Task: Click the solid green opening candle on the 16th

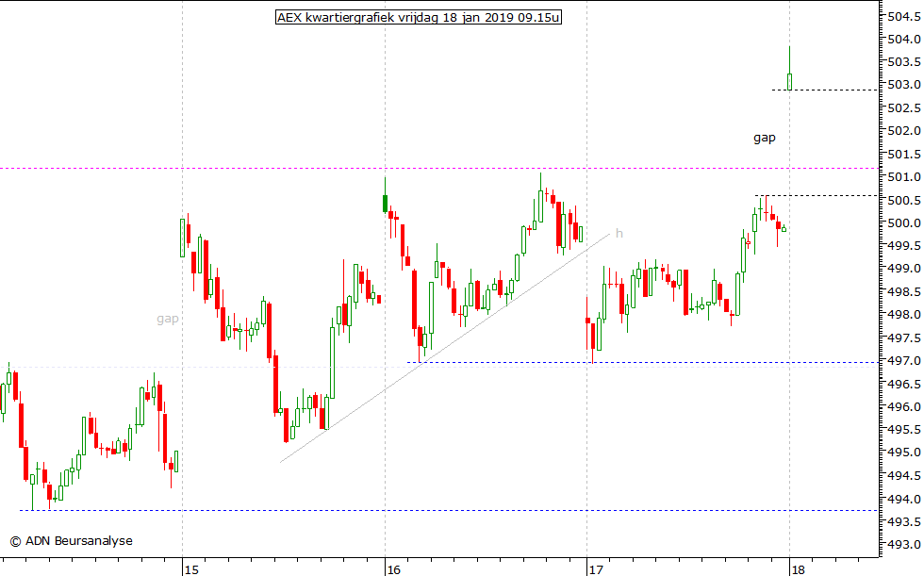Action: click(385, 204)
